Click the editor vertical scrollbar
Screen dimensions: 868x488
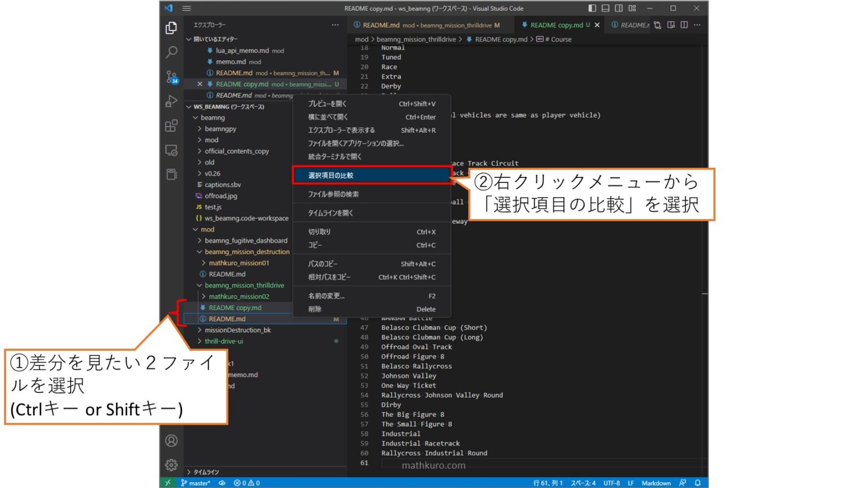click(705, 254)
